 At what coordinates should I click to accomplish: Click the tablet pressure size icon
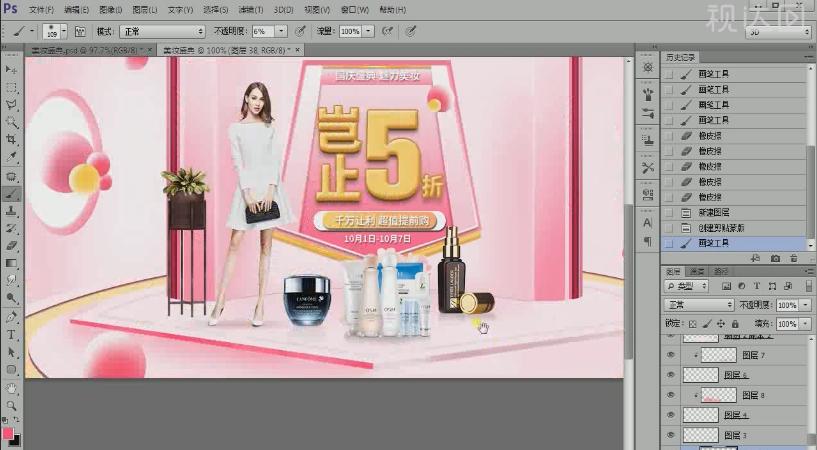pos(411,32)
